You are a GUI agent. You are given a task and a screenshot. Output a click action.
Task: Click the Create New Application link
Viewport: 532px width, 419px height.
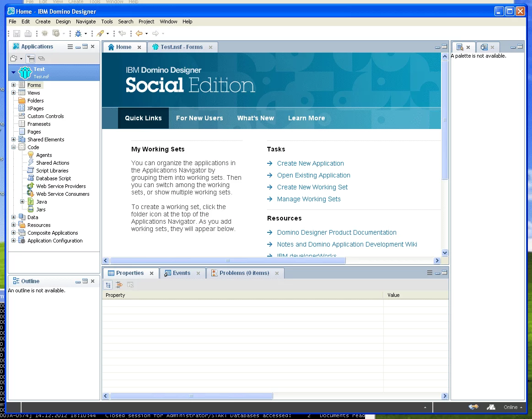[310, 163]
